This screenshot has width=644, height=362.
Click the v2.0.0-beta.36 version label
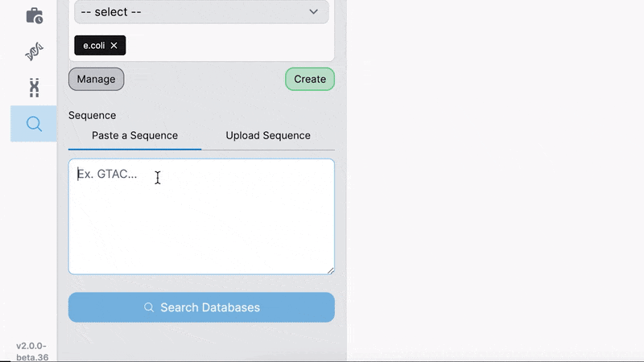point(32,352)
